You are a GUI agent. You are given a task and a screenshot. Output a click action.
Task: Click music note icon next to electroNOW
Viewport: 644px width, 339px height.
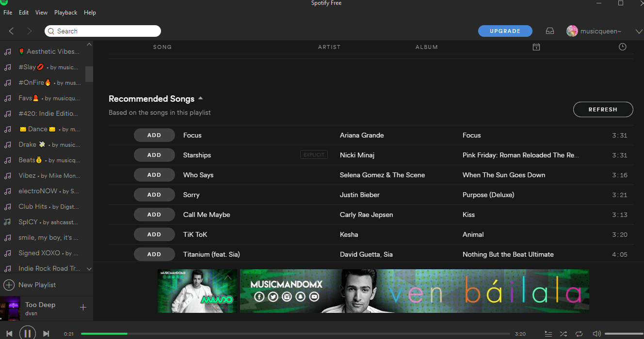coord(8,191)
